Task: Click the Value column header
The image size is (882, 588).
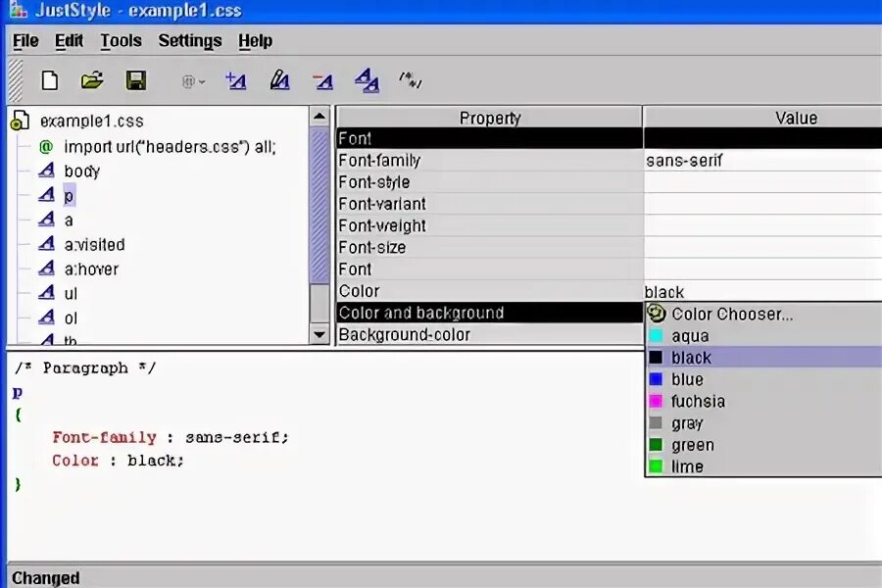Action: pos(762,118)
